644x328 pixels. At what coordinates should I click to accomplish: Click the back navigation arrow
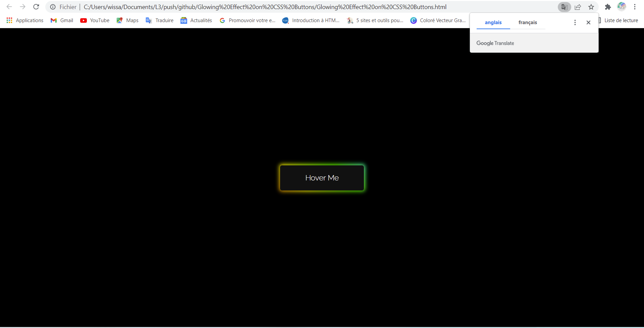(x=9, y=7)
